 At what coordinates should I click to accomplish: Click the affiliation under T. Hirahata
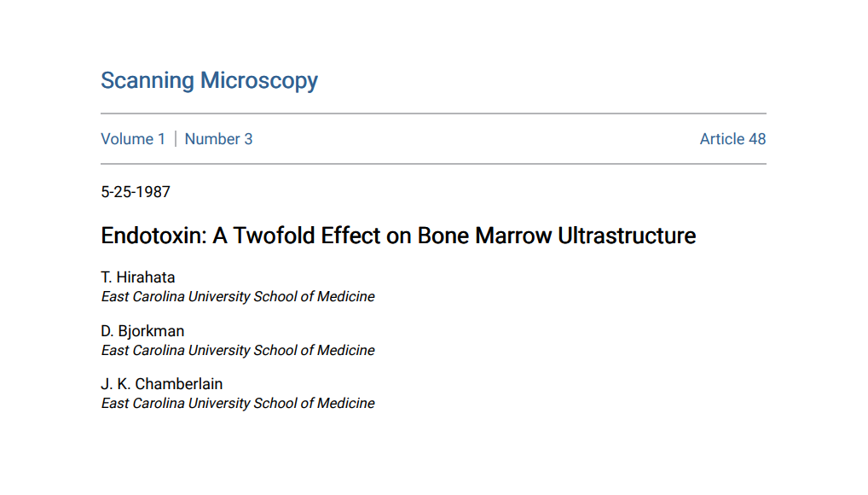point(238,297)
